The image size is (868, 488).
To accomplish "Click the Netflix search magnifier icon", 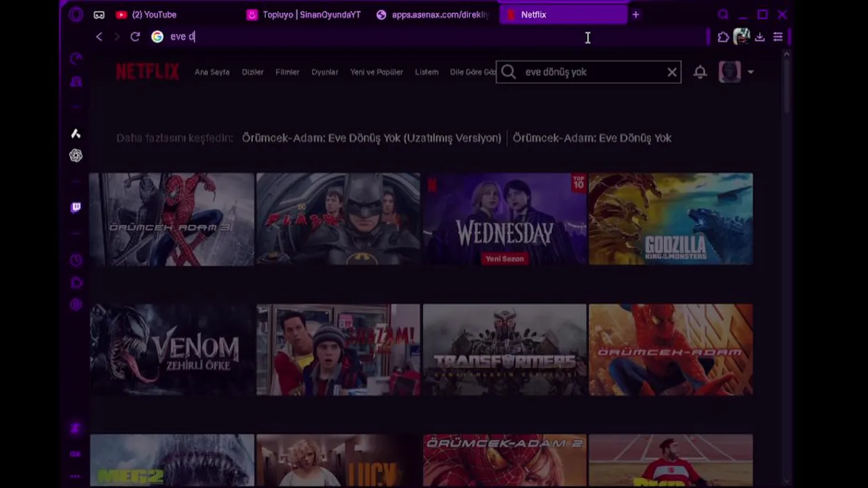I will click(509, 72).
